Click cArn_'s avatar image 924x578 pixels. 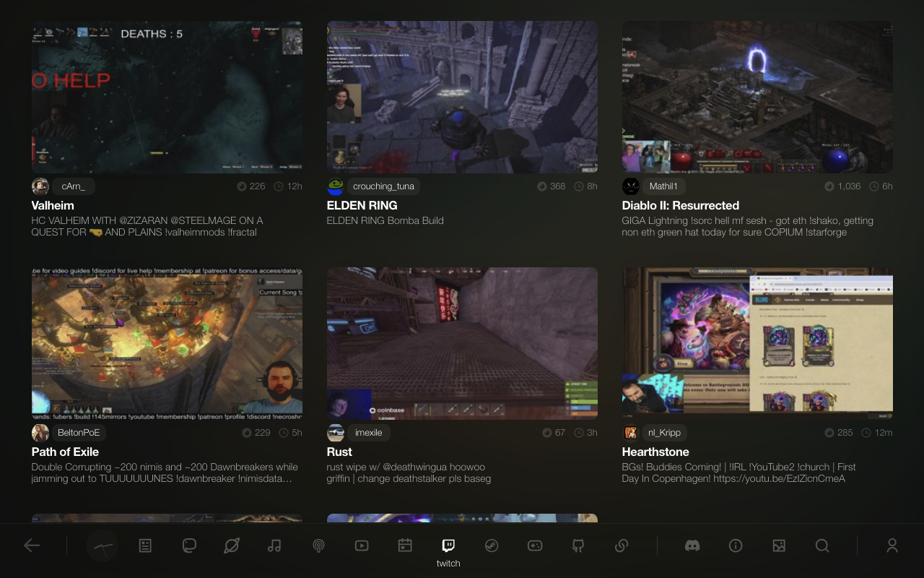(x=40, y=186)
